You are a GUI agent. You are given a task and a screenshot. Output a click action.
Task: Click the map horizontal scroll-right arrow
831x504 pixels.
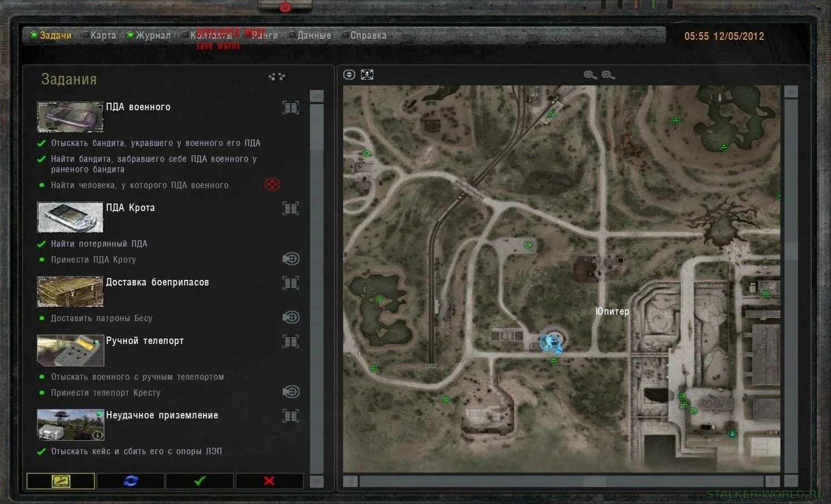(772, 481)
